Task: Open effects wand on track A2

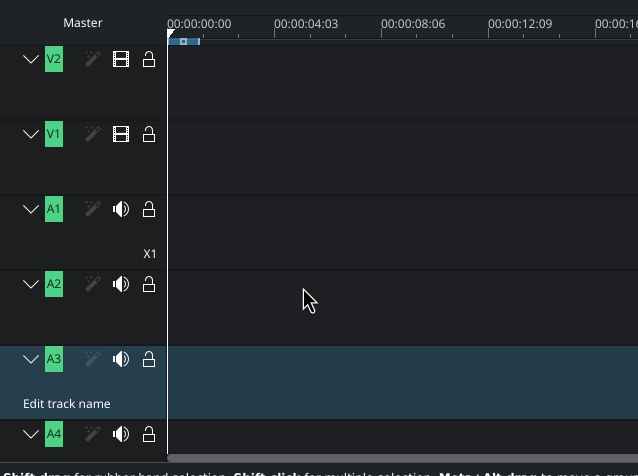Action: 92,284
